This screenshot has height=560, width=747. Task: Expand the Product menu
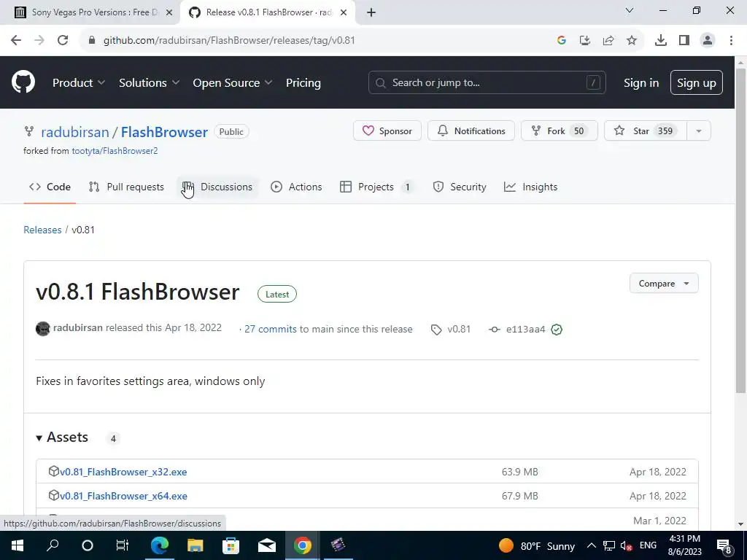(79, 83)
